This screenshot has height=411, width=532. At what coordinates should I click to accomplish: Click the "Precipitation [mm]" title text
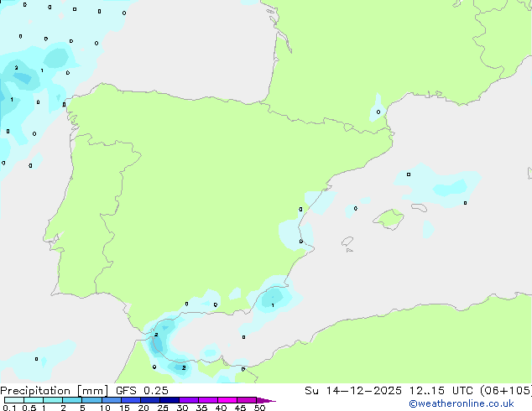click(x=55, y=391)
